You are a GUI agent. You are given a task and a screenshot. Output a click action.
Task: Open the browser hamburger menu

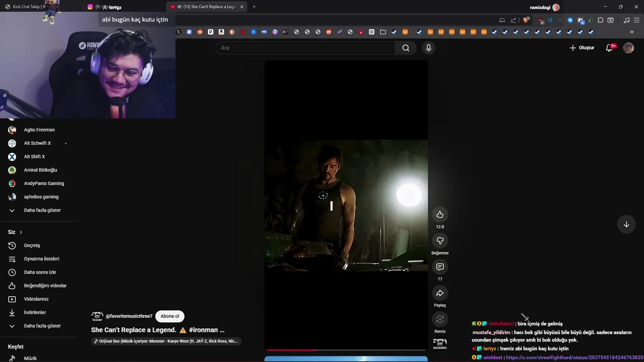(x=636, y=20)
